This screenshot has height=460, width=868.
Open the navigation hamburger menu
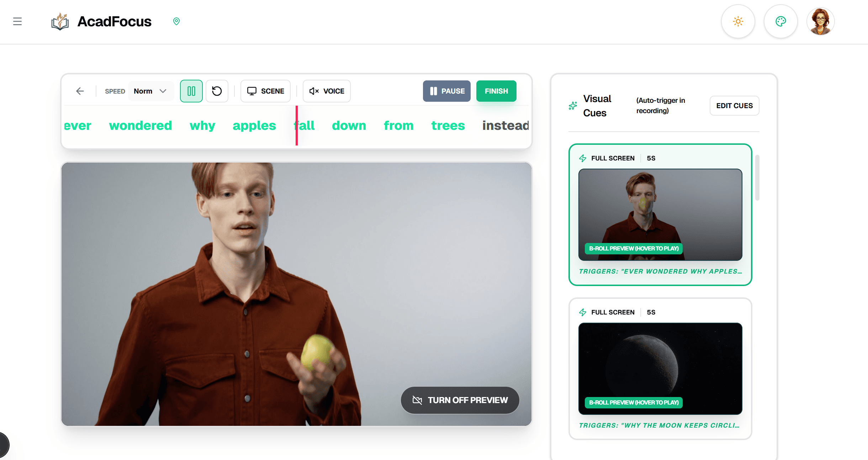(x=17, y=21)
